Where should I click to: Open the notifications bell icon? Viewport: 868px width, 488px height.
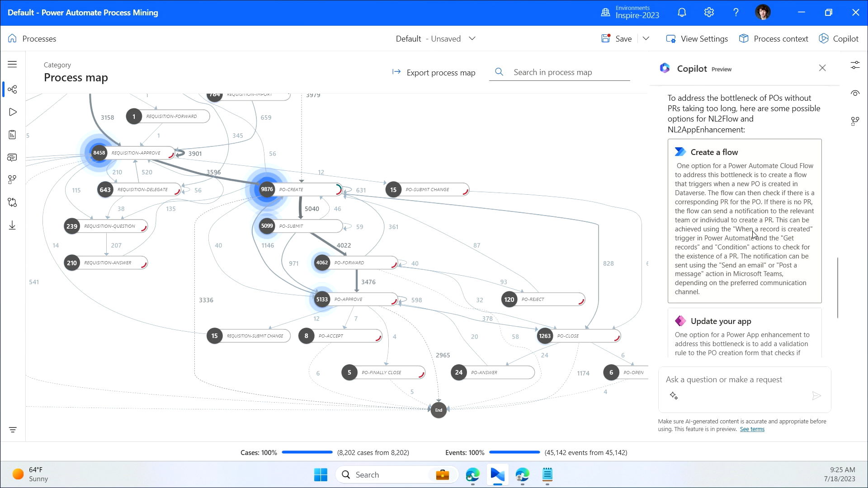(x=682, y=13)
